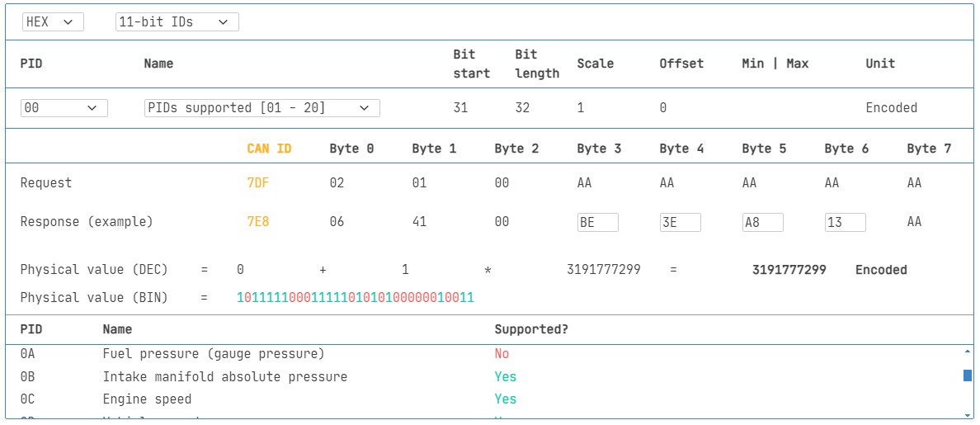
Task: Select the request CAN ID 7DF
Action: click(x=258, y=183)
